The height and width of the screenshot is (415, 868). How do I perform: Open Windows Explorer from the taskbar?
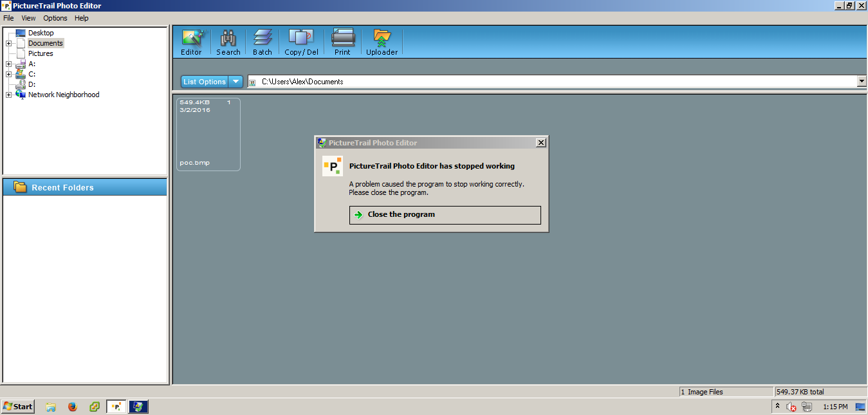51,407
